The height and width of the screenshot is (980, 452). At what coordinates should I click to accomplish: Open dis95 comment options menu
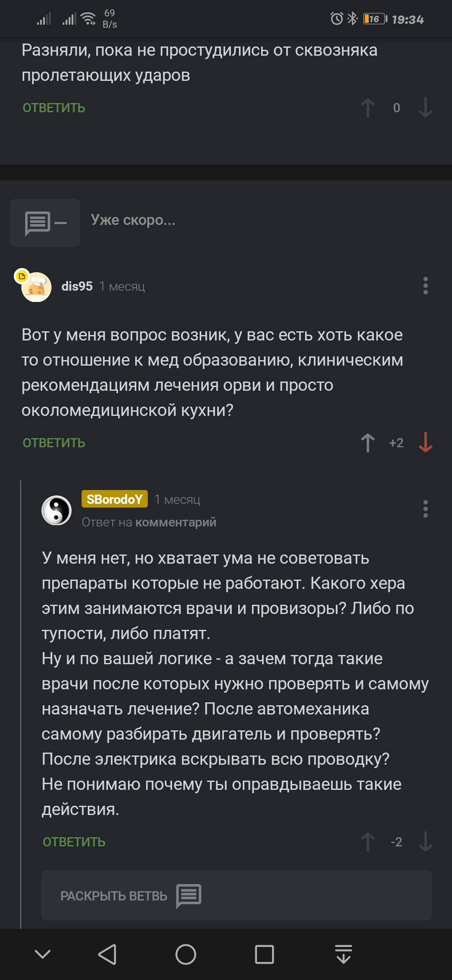(x=425, y=286)
